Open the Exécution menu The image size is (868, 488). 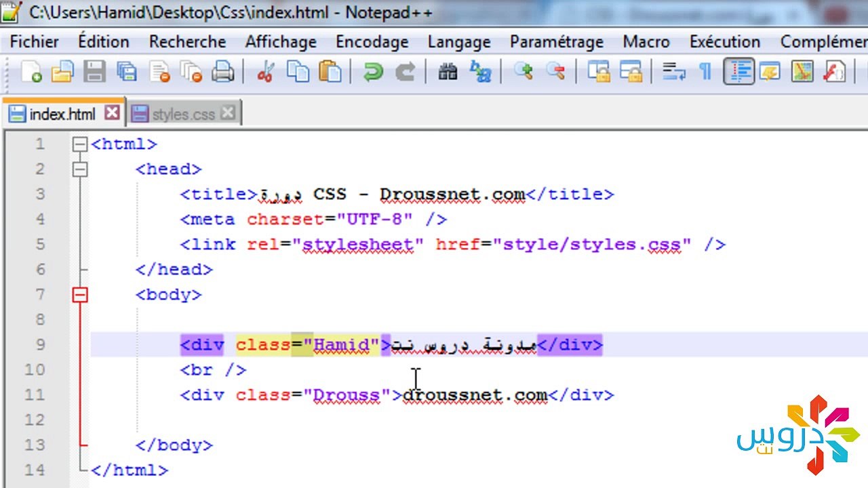point(725,41)
